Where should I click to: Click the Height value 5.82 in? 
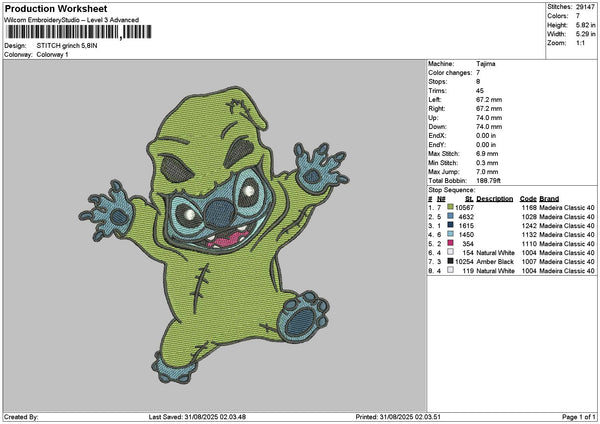585,25
